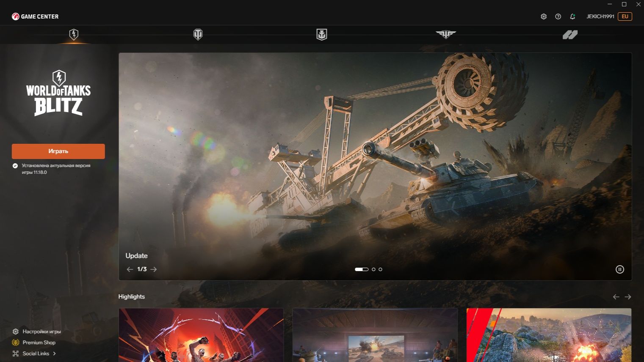Viewport: 644px width, 362px height.
Task: Select the third banner slide dot
Action: 380,269
